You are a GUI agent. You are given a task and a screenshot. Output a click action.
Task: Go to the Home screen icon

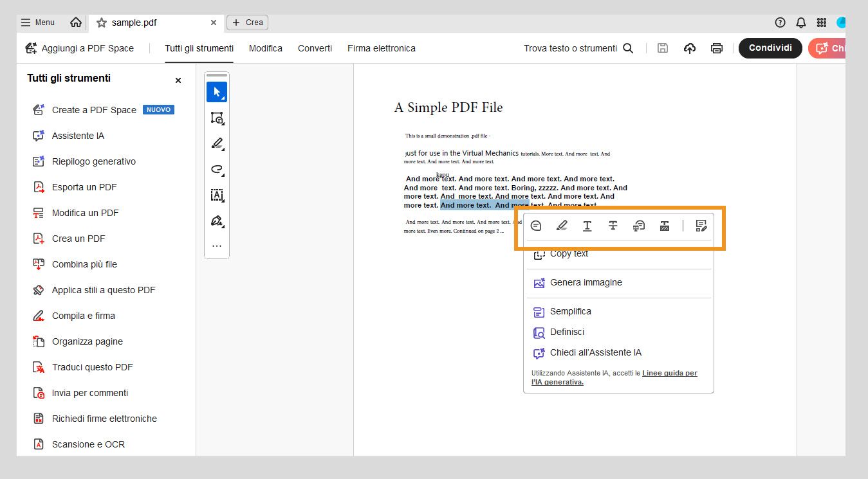(76, 23)
